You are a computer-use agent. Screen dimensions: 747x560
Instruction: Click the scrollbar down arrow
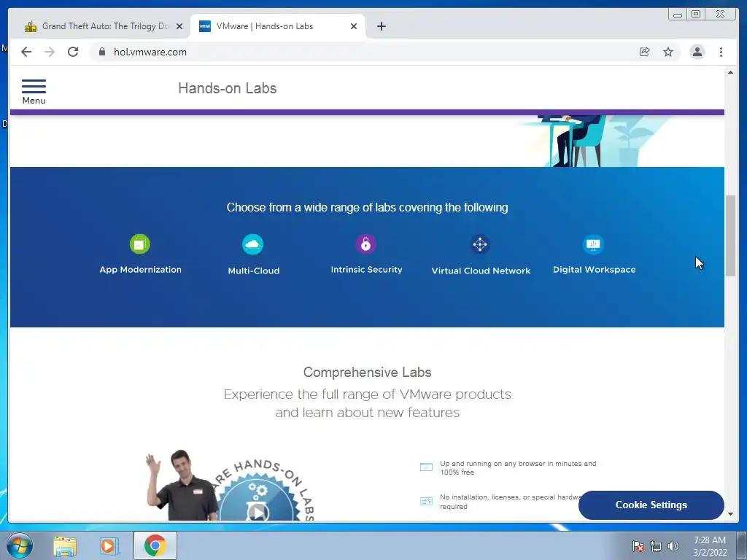730,514
